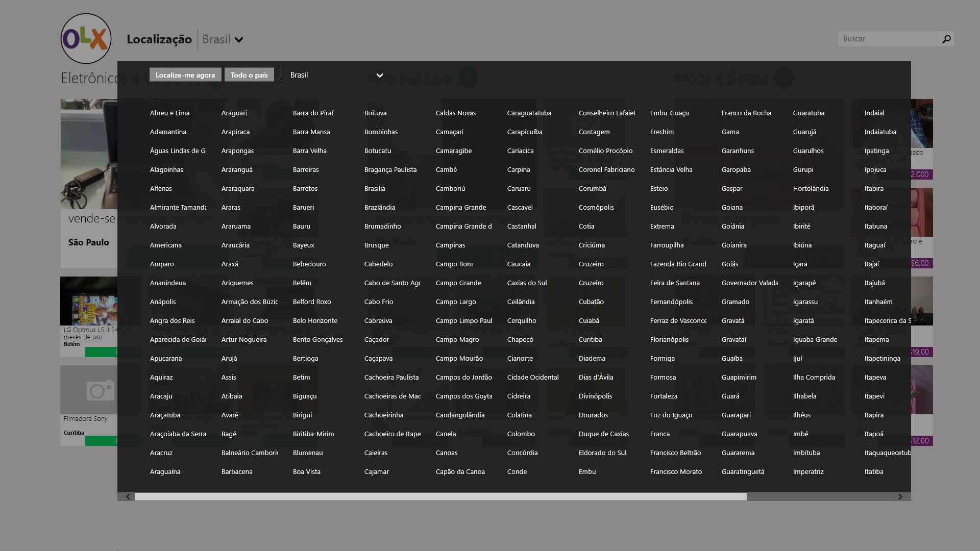Open the Brasil country dropdown in panel
The width and height of the screenshot is (980, 551).
379,75
